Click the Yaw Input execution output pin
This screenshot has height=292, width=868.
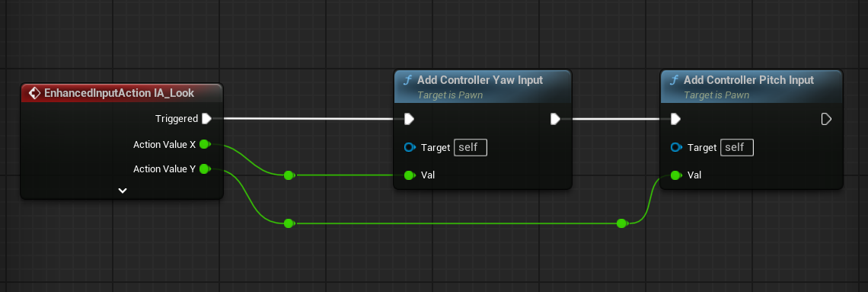coord(555,119)
